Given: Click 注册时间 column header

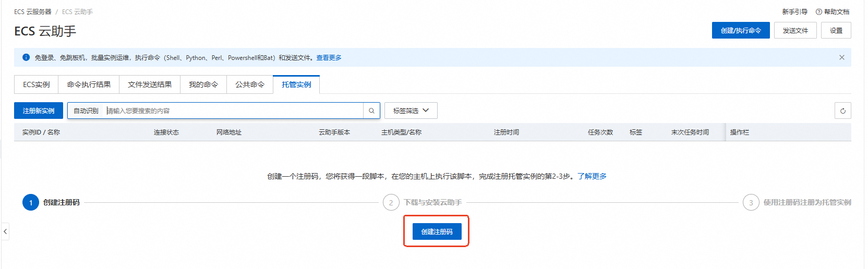Looking at the screenshot, I should pyautogui.click(x=507, y=132).
